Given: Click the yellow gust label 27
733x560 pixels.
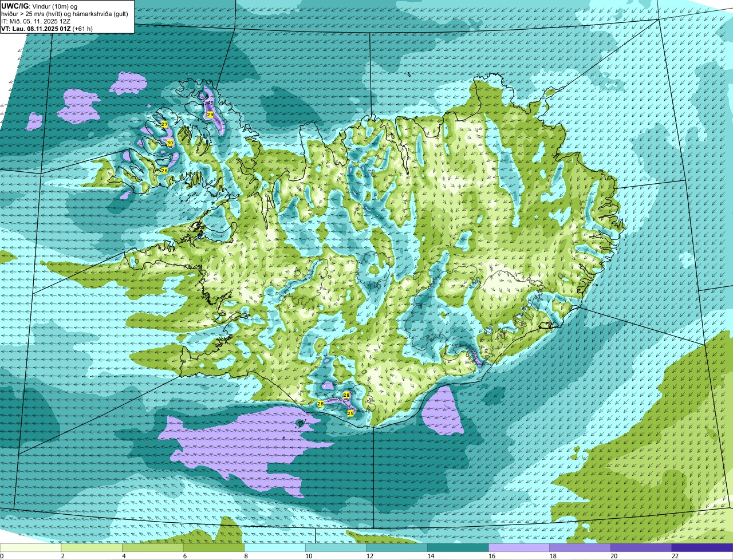Looking at the screenshot, I should pos(164,124).
